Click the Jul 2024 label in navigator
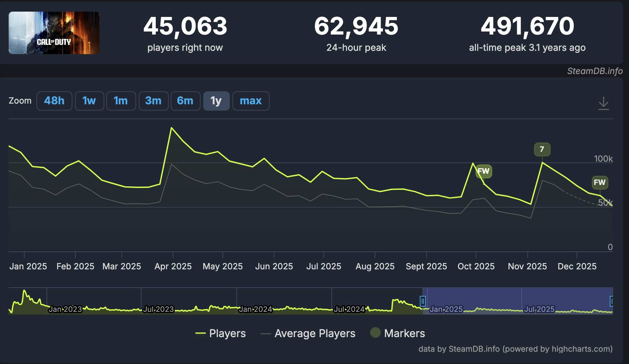This screenshot has height=364, width=629. (349, 309)
